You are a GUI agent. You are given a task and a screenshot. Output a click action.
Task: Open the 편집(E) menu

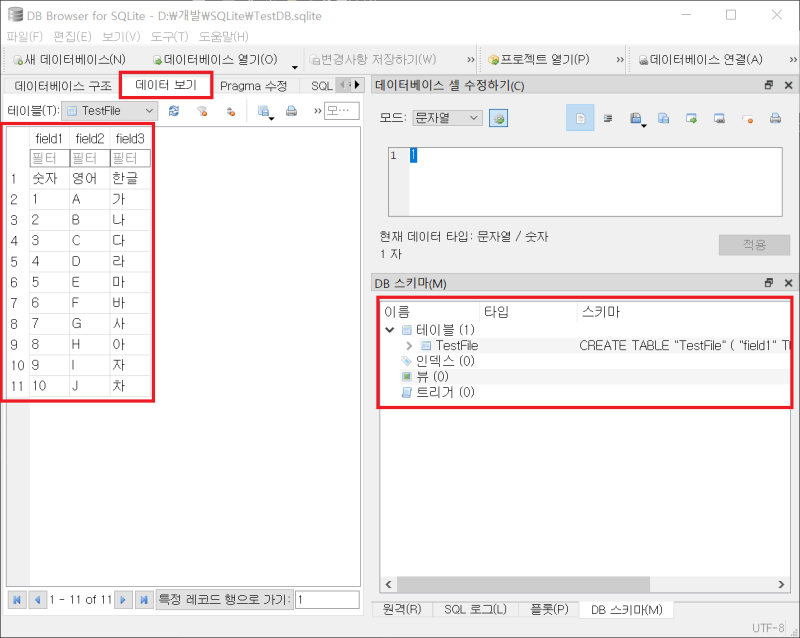point(72,37)
